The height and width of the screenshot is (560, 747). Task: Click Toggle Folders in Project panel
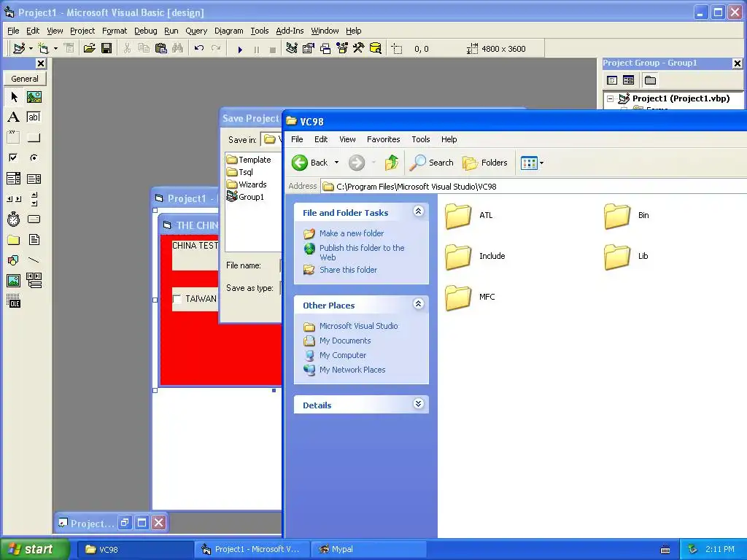pyautogui.click(x=650, y=80)
